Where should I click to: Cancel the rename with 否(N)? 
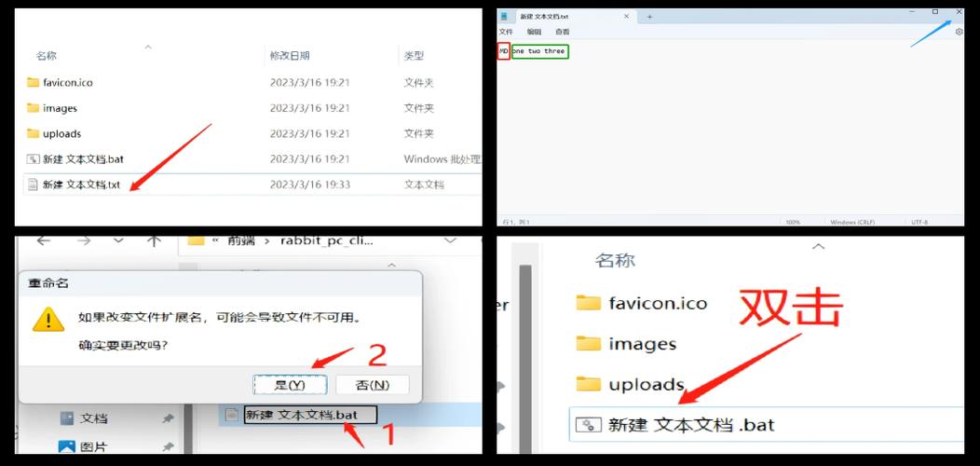tap(373, 385)
